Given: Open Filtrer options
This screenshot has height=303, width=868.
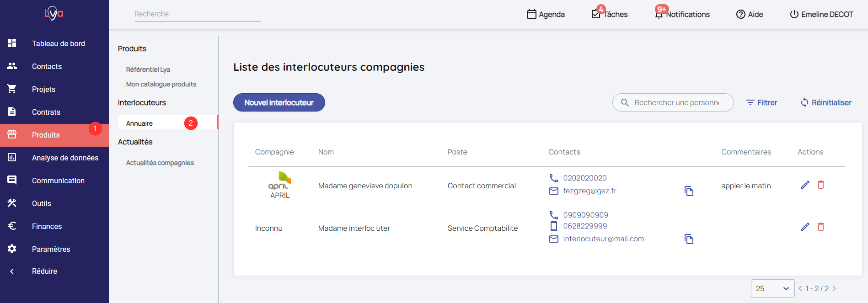Looking at the screenshot, I should pyautogui.click(x=761, y=102).
